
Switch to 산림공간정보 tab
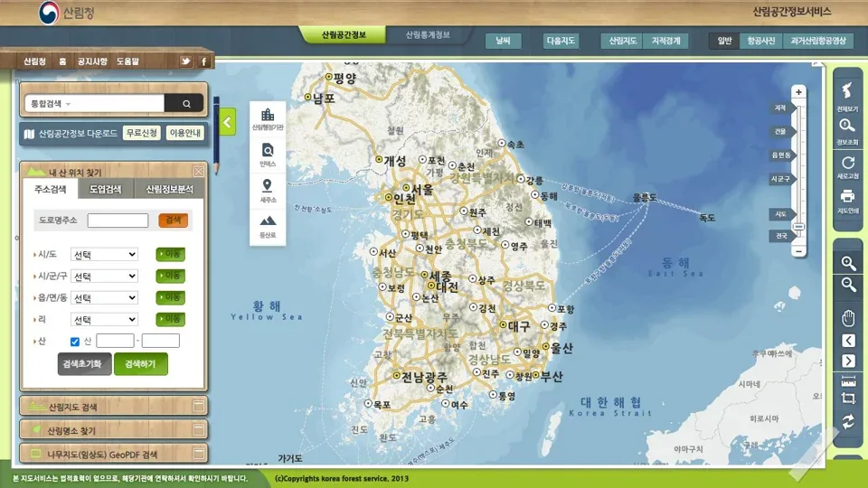[x=344, y=35]
